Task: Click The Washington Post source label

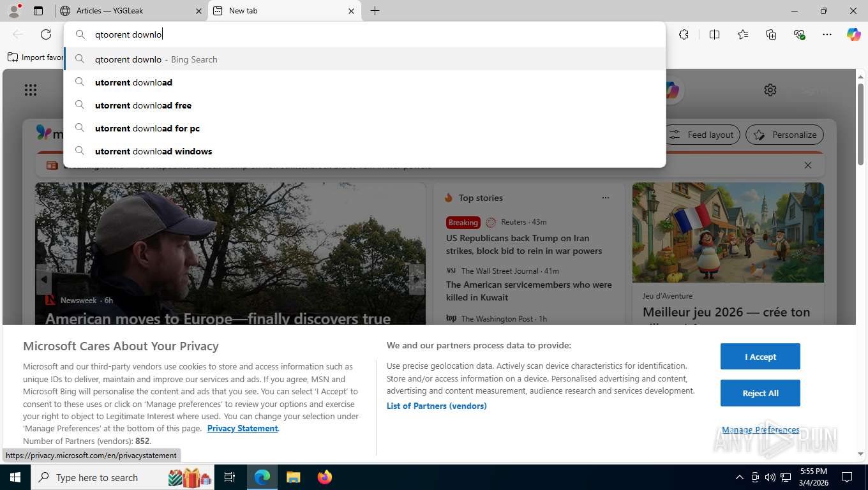Action: point(497,318)
